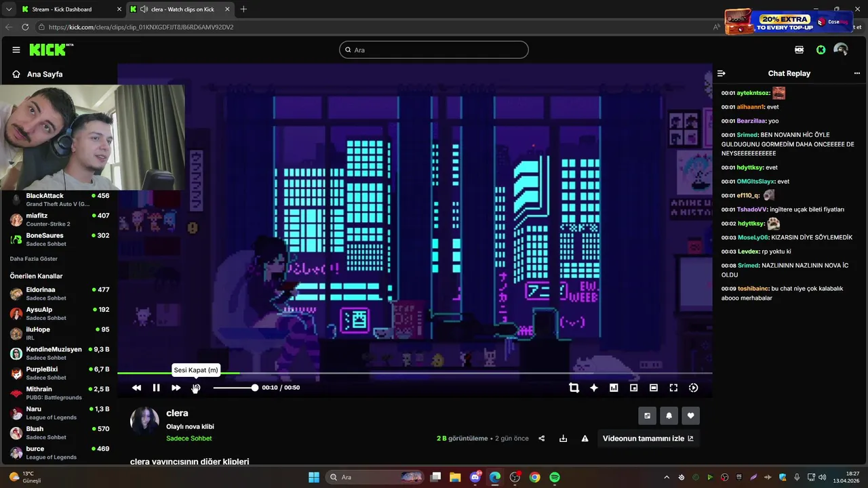Open Chat Replay options three dots

(856, 73)
